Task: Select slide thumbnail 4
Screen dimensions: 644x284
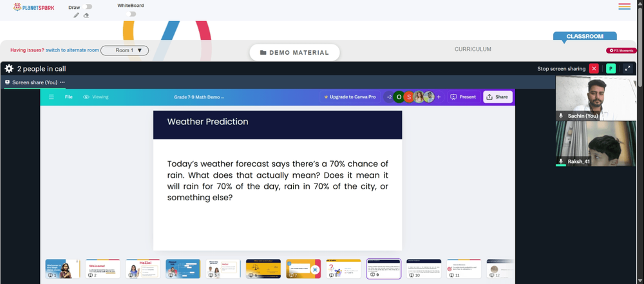Action: coord(183,269)
